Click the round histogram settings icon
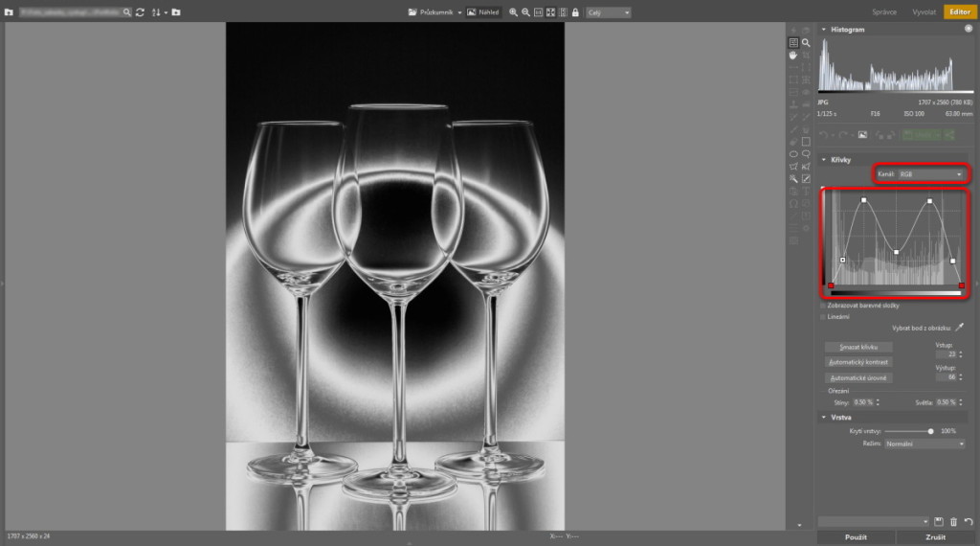Image resolution: width=980 pixels, height=546 pixels. pyautogui.click(x=969, y=29)
